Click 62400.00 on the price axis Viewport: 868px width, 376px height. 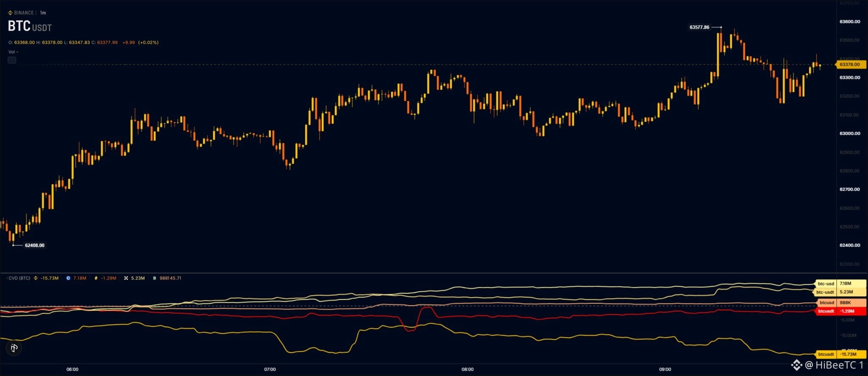(x=850, y=245)
